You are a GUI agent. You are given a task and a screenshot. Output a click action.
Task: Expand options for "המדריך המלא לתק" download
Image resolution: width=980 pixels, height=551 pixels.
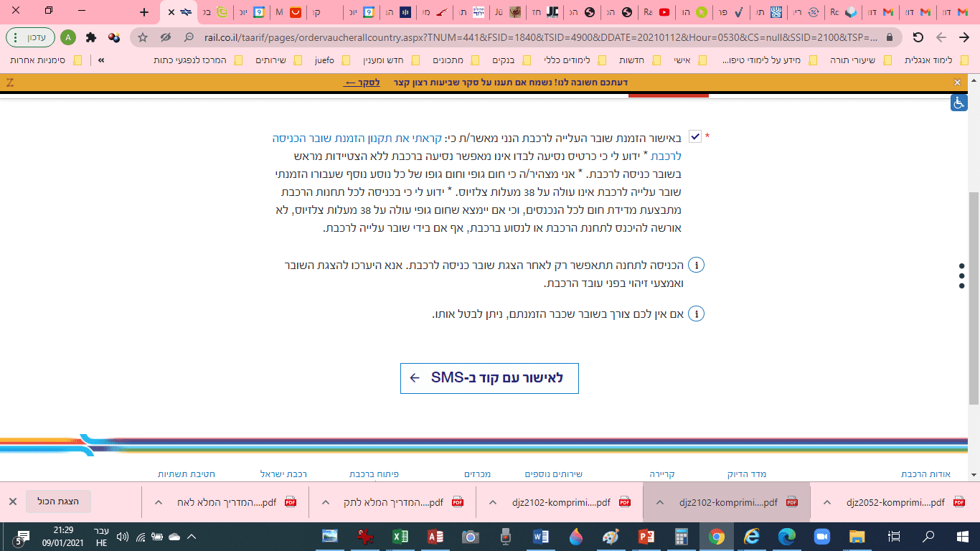[326, 502]
